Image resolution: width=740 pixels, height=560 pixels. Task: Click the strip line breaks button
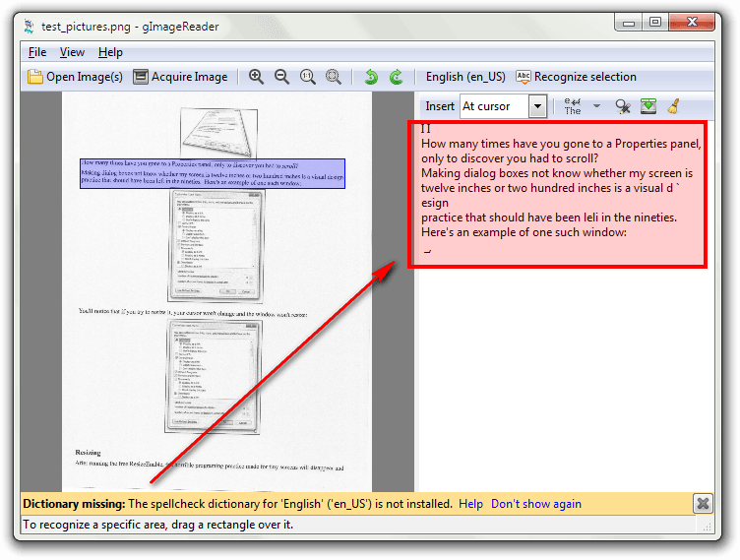pos(572,106)
